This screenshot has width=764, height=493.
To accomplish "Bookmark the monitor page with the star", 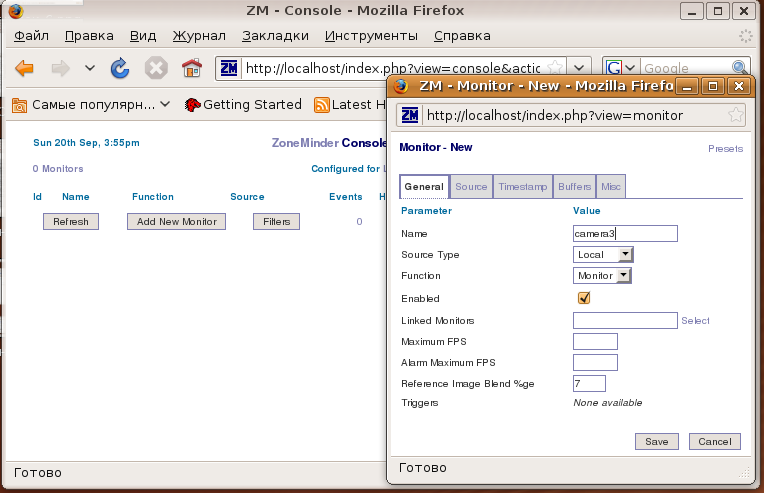I will click(x=735, y=115).
